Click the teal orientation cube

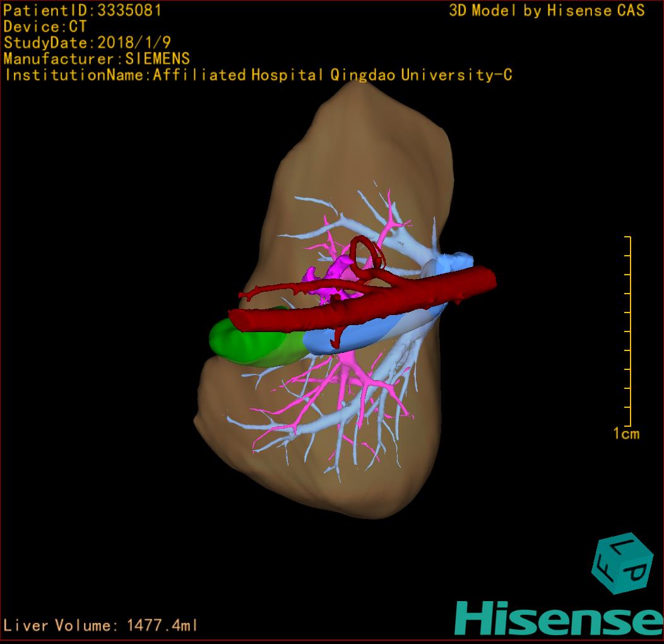tap(622, 564)
